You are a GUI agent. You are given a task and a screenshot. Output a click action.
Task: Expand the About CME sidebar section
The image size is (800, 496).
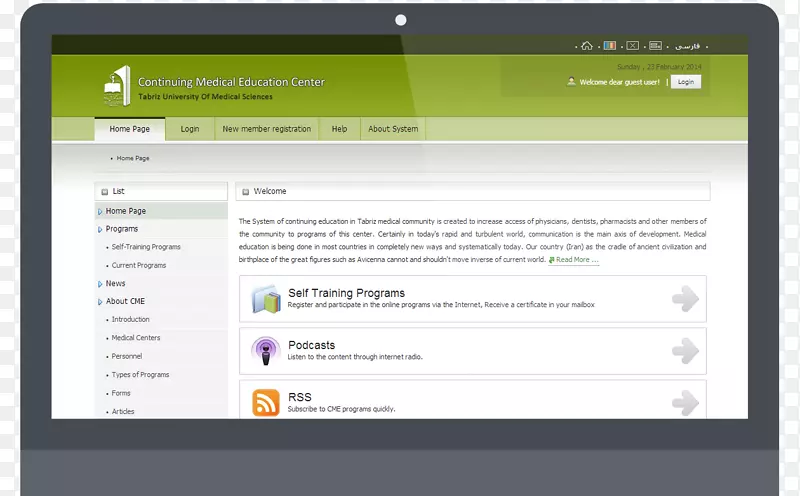pos(125,301)
